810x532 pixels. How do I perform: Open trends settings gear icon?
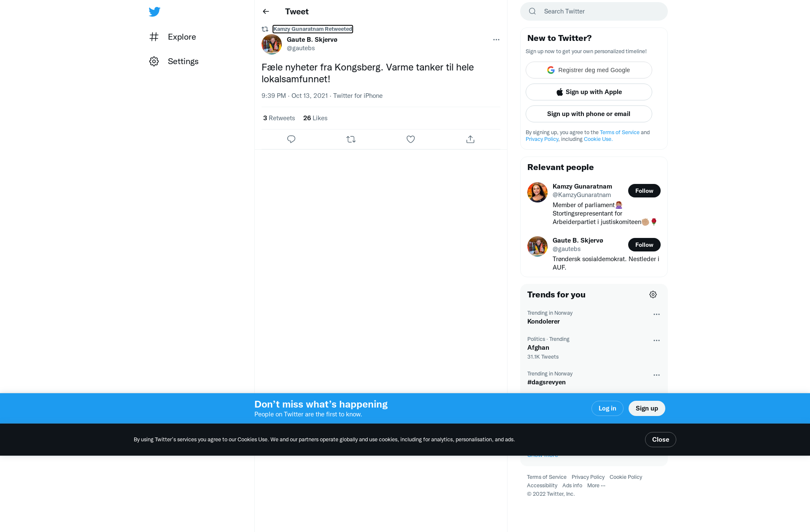pyautogui.click(x=653, y=294)
